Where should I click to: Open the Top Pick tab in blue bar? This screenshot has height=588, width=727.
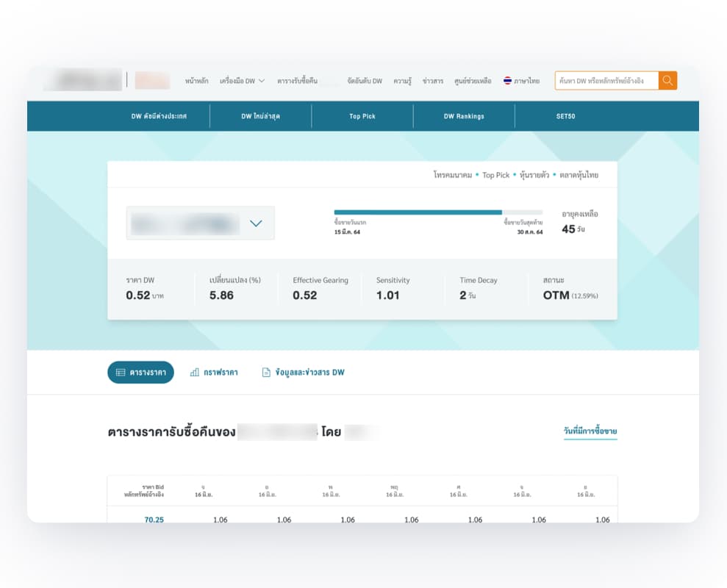coord(362,116)
